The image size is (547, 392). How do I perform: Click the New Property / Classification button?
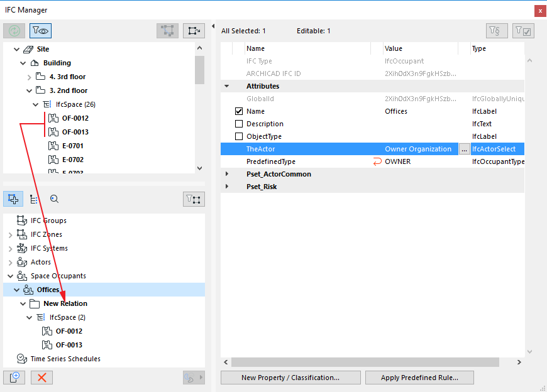[290, 378]
